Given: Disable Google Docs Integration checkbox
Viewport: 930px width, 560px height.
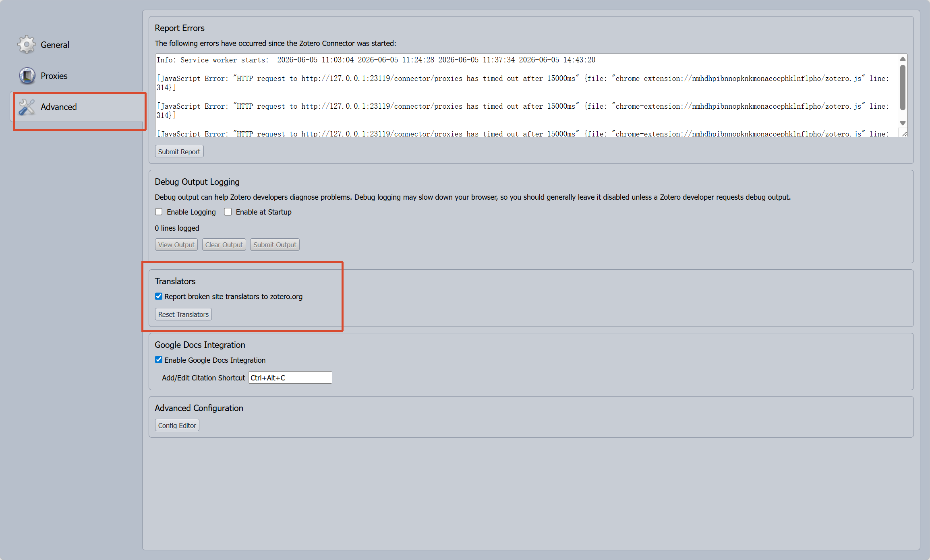Looking at the screenshot, I should pyautogui.click(x=159, y=360).
